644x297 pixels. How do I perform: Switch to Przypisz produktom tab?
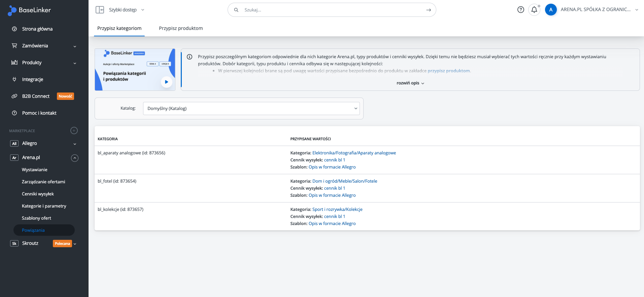[181, 28]
